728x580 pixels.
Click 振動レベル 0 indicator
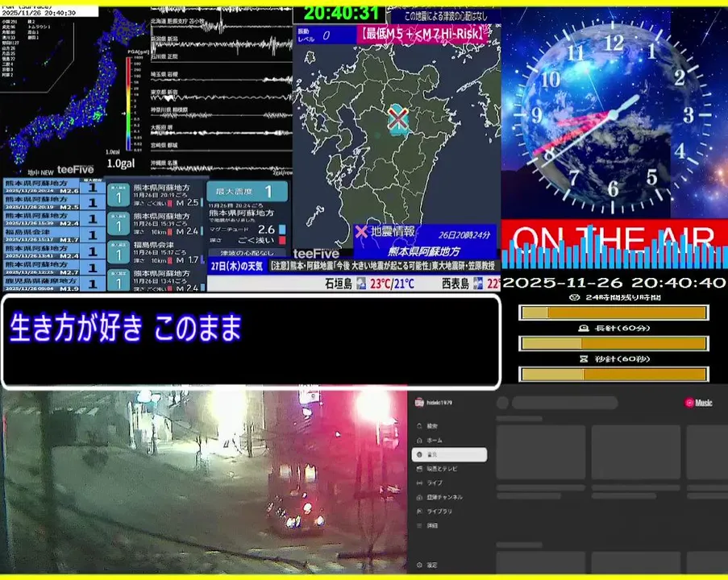point(326,35)
